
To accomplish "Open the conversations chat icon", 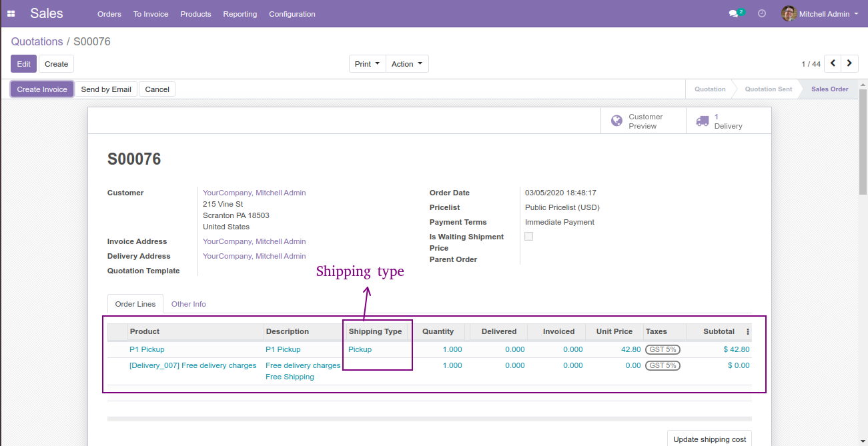I will coord(733,14).
